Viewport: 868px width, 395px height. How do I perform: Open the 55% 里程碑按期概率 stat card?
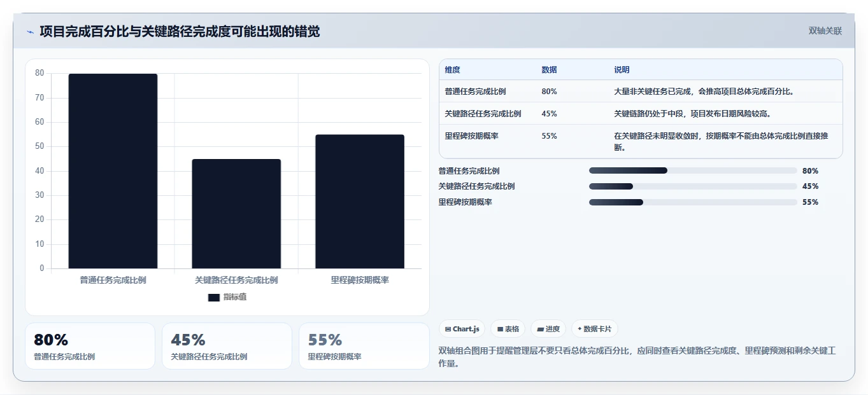pyautogui.click(x=364, y=346)
